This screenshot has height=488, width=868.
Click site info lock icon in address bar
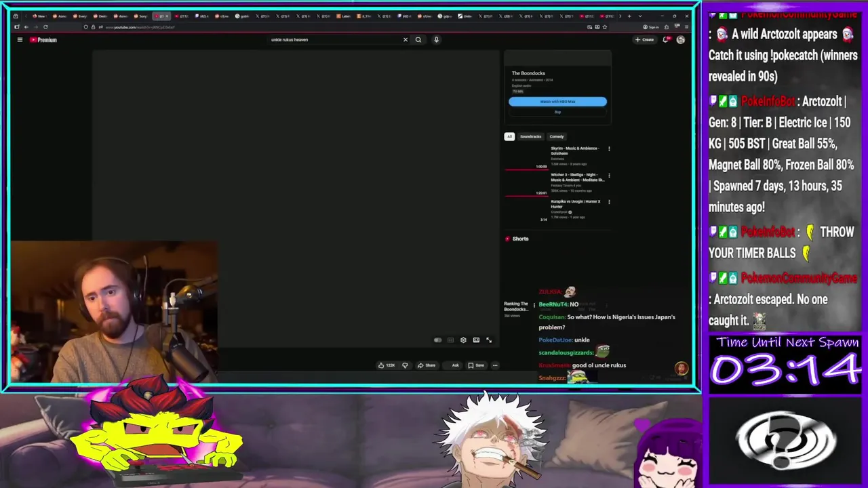[93, 27]
